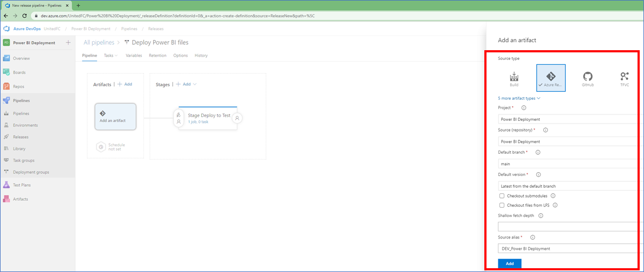Show info tooltip next to Default branch

pyautogui.click(x=538, y=152)
